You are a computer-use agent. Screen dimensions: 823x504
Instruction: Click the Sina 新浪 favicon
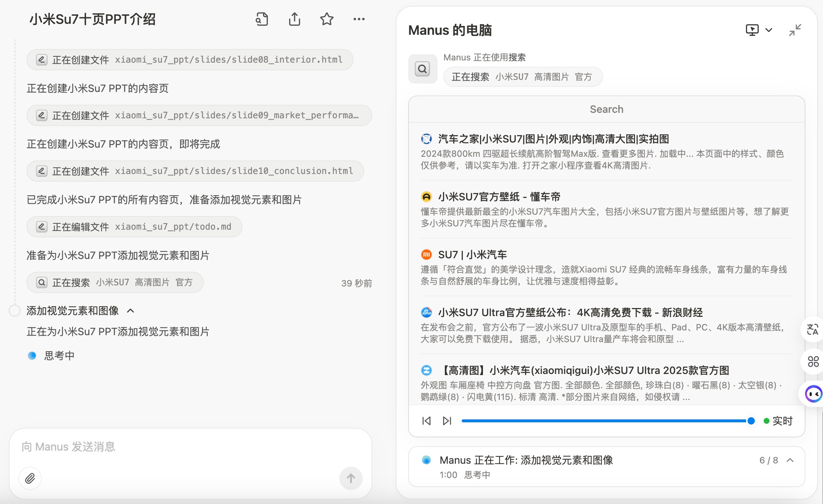tap(426, 312)
